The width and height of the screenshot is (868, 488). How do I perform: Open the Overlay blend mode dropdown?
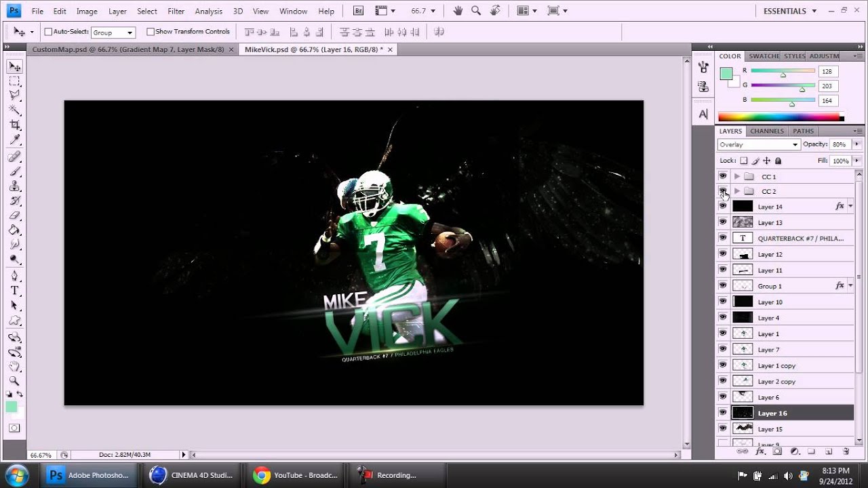click(758, 144)
